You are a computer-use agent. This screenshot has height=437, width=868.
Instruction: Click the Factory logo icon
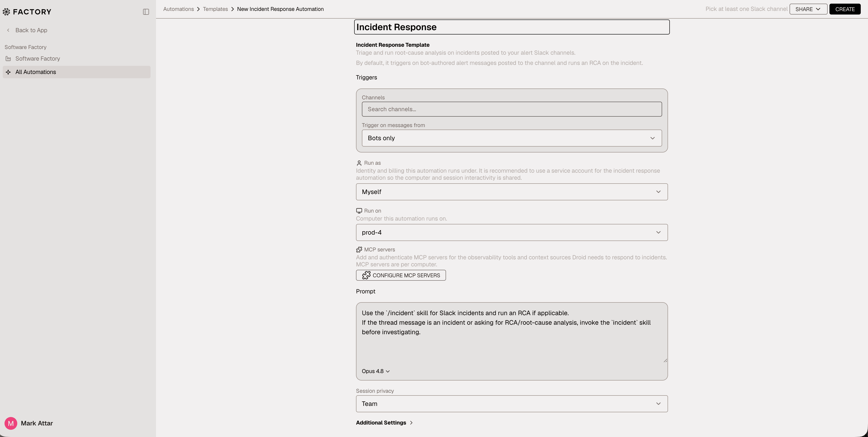6,12
